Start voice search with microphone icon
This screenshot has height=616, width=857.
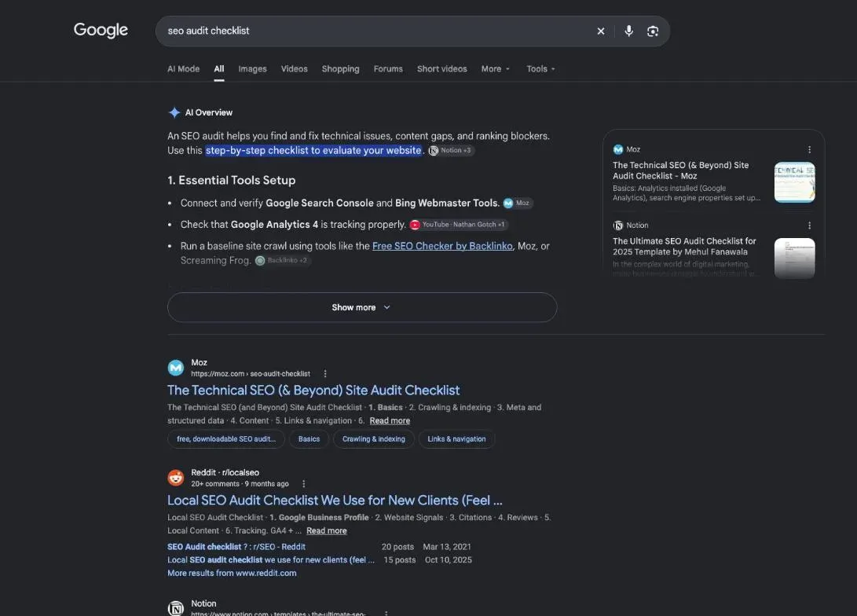[628, 31]
